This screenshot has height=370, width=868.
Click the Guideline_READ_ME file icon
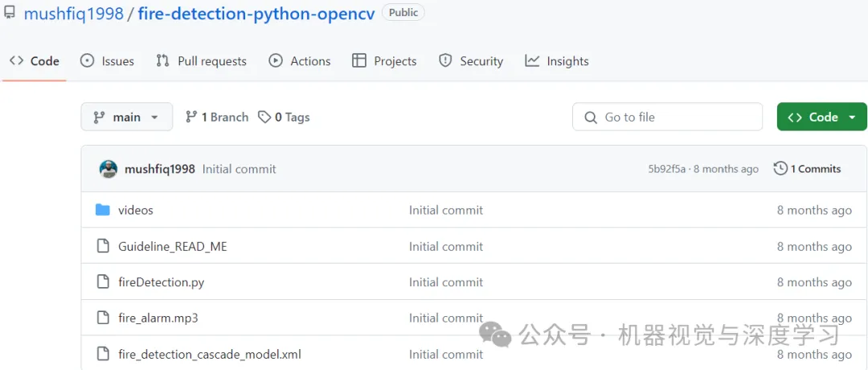tap(103, 246)
